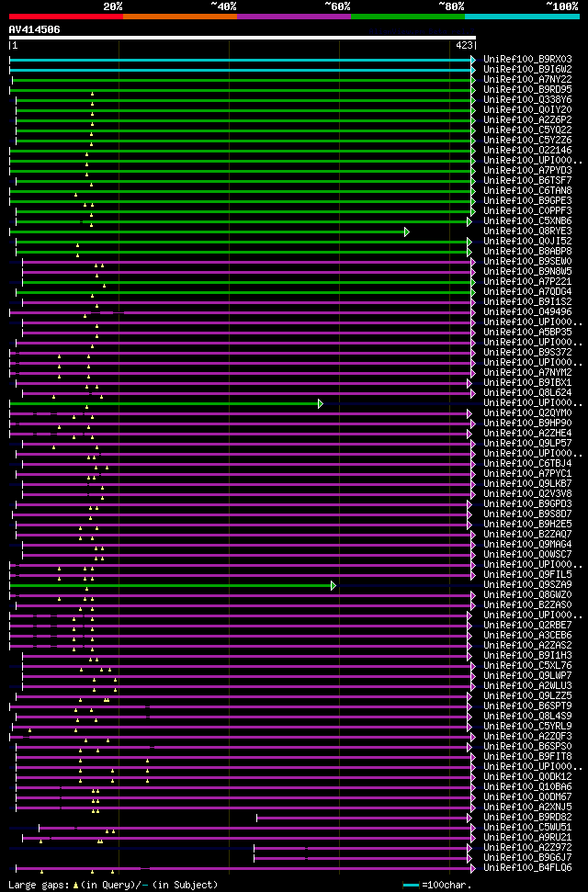Select UniRef100_O49496 label
The width and height of the screenshot is (588, 892).
(x=527, y=312)
